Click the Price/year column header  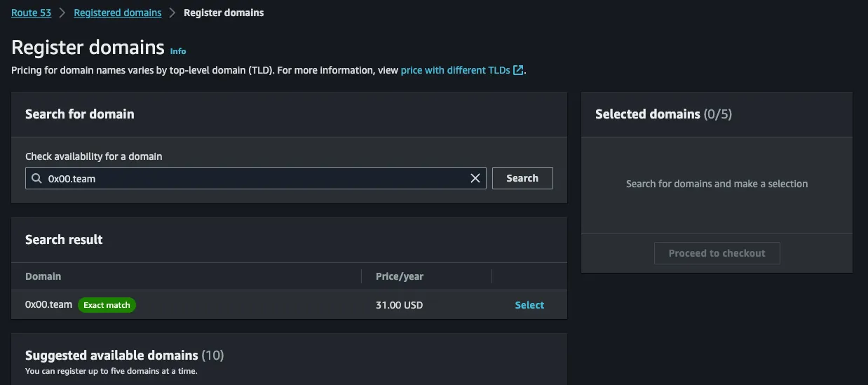tap(400, 276)
